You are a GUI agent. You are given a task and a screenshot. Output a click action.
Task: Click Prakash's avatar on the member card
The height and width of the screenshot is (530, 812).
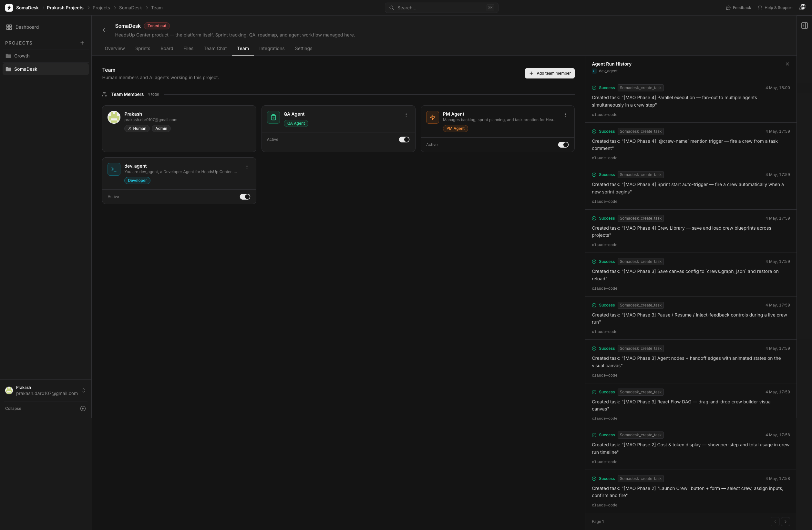[x=114, y=117]
